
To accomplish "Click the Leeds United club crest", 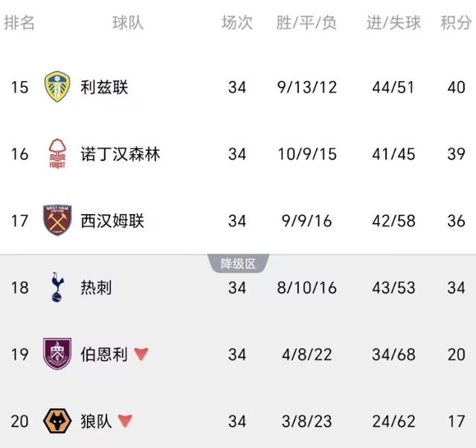I will 57,87.
